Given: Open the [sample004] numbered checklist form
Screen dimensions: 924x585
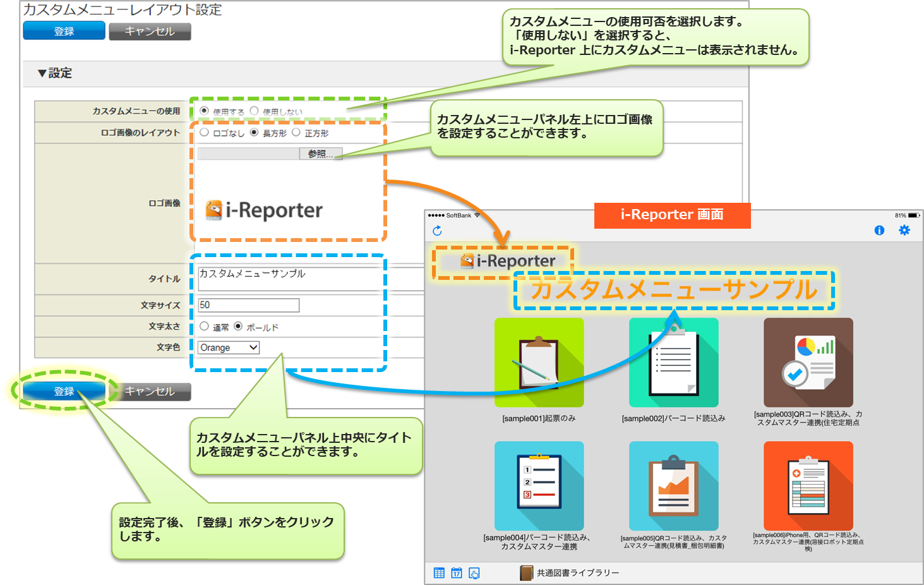Looking at the screenshot, I should pos(539,486).
